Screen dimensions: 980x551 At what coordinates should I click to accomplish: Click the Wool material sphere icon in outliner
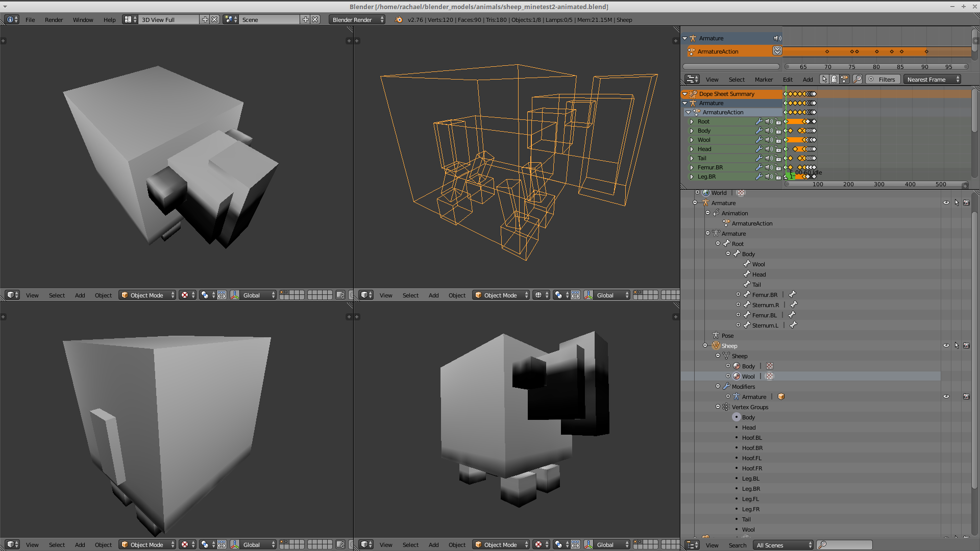pyautogui.click(x=737, y=376)
